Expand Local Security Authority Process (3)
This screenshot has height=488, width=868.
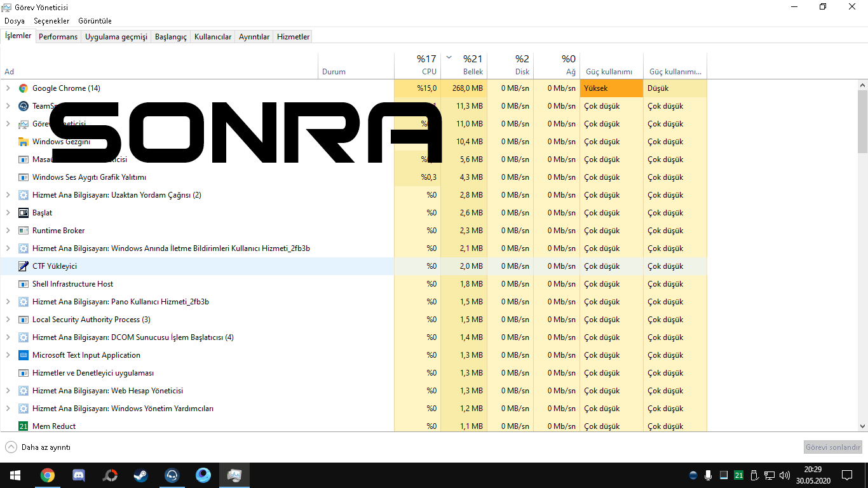click(x=8, y=320)
